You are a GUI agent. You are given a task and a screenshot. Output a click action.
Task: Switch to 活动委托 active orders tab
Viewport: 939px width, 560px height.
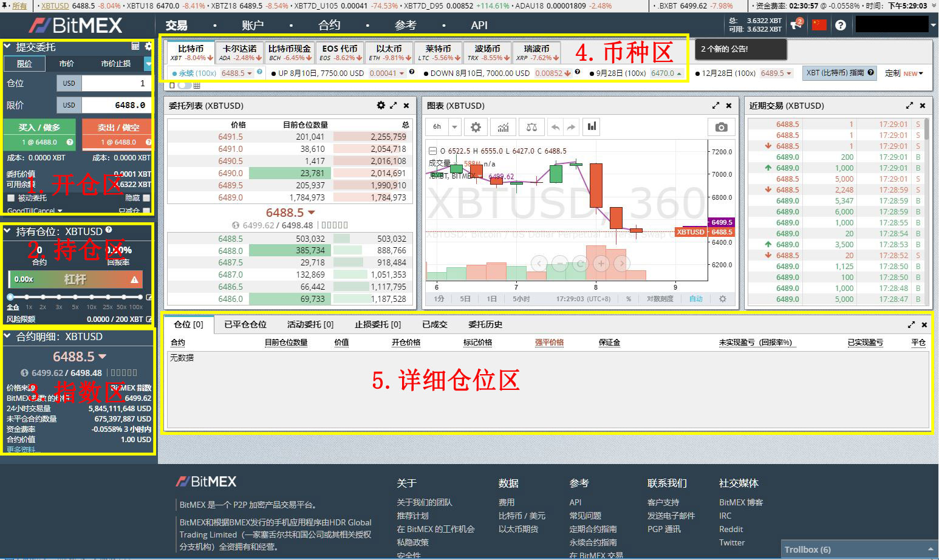click(x=310, y=324)
